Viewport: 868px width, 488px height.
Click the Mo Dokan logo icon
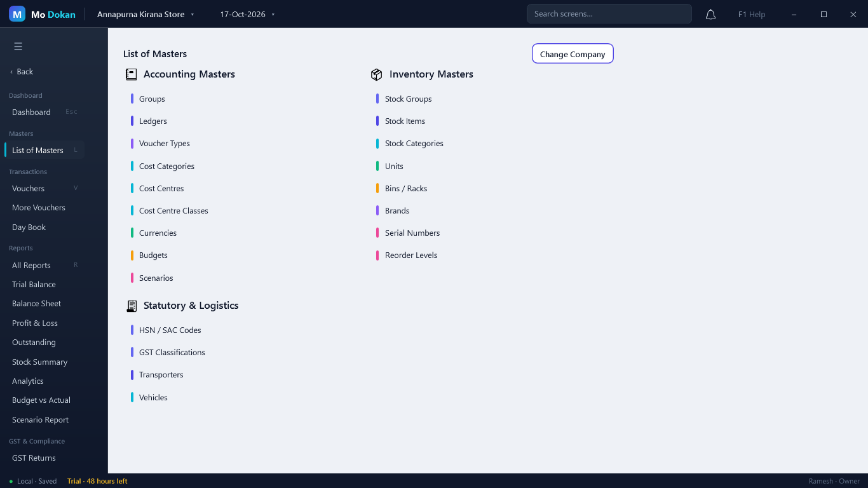pyautogui.click(x=17, y=14)
